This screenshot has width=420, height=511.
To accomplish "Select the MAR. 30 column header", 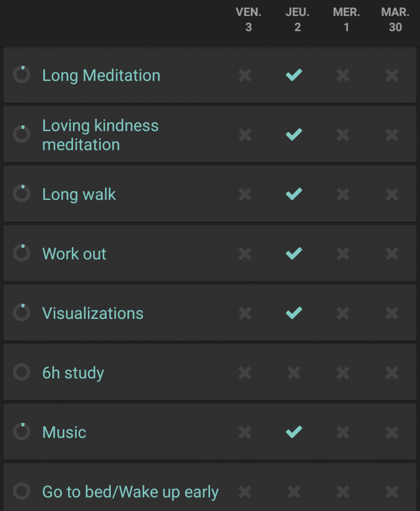I will [x=395, y=20].
